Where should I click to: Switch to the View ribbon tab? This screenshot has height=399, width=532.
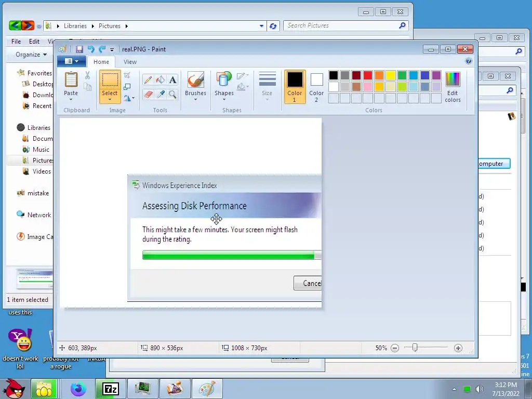[130, 62]
